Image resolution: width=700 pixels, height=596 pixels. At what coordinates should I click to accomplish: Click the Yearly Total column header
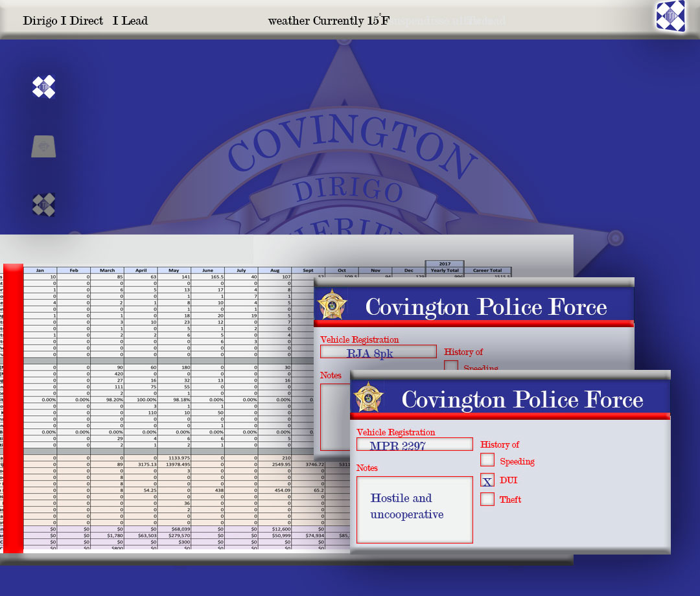point(445,270)
